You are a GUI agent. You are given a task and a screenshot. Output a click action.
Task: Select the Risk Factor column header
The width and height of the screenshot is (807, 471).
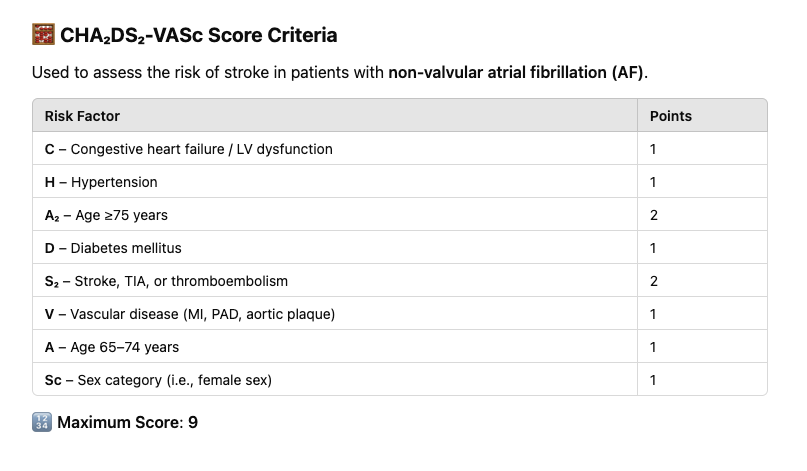(x=82, y=116)
